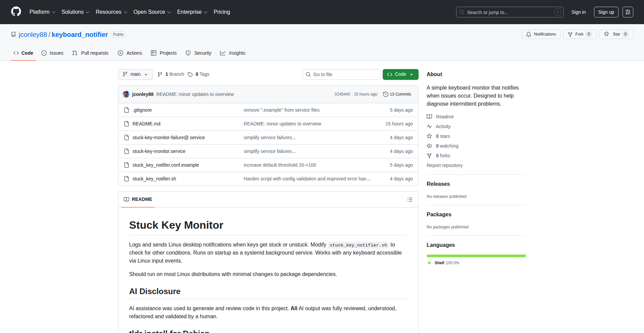Click the GitHub logo icon

pyautogui.click(x=16, y=12)
